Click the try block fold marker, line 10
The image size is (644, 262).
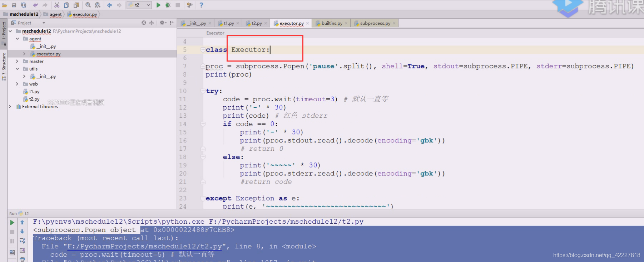pyautogui.click(x=203, y=91)
